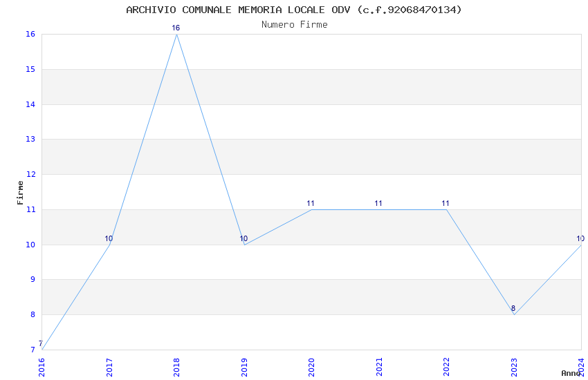Screen dimensions: 588x380
Task: Click the 9 y-axis tick label
Action: click(x=33, y=279)
